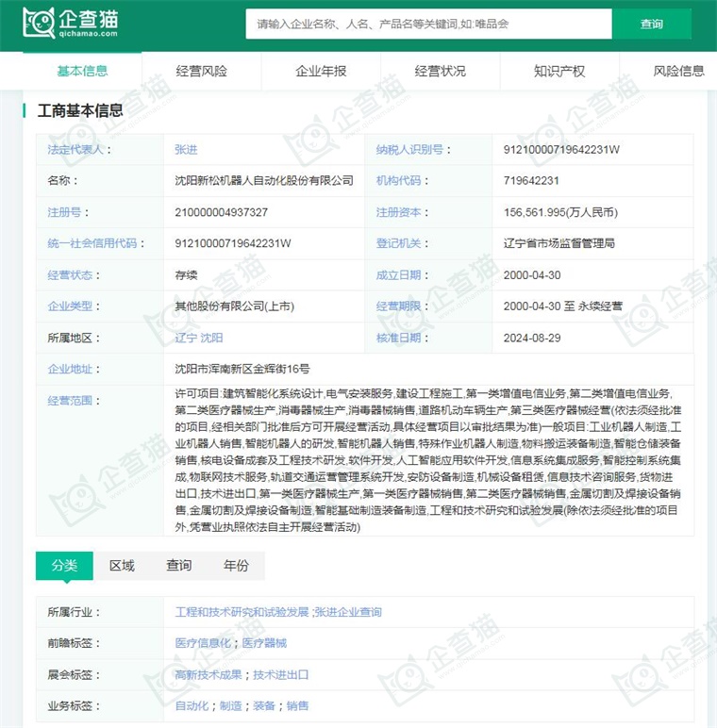Switch to the 年份 tab
The height and width of the screenshot is (728, 717).
tap(236, 566)
